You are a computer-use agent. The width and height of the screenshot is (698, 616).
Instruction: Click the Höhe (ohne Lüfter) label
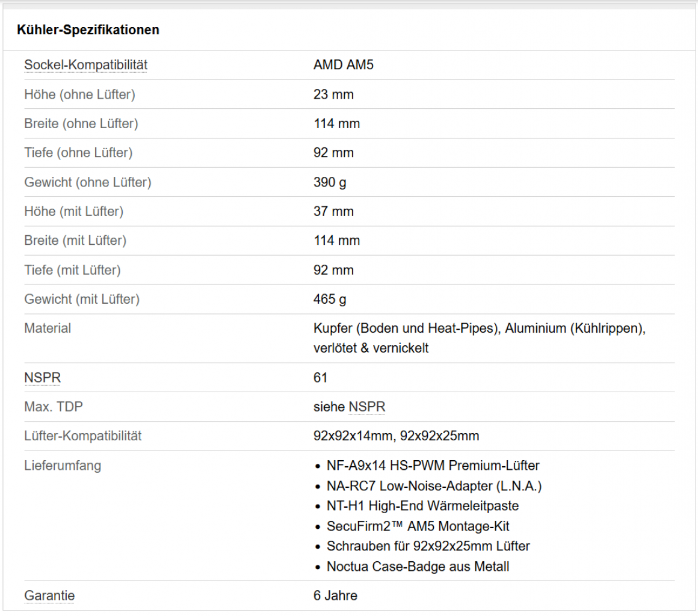pos(79,94)
